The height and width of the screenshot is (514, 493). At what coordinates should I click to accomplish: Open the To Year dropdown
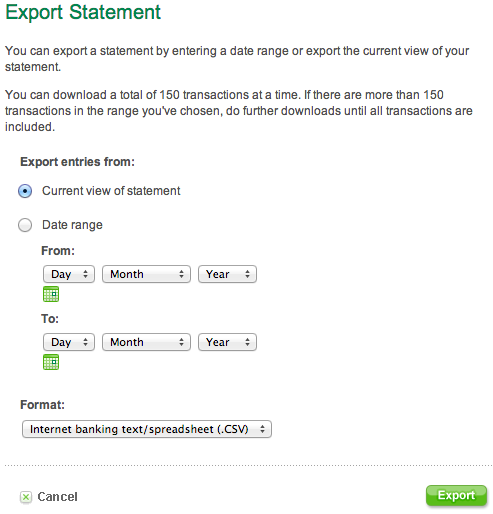[x=227, y=342]
